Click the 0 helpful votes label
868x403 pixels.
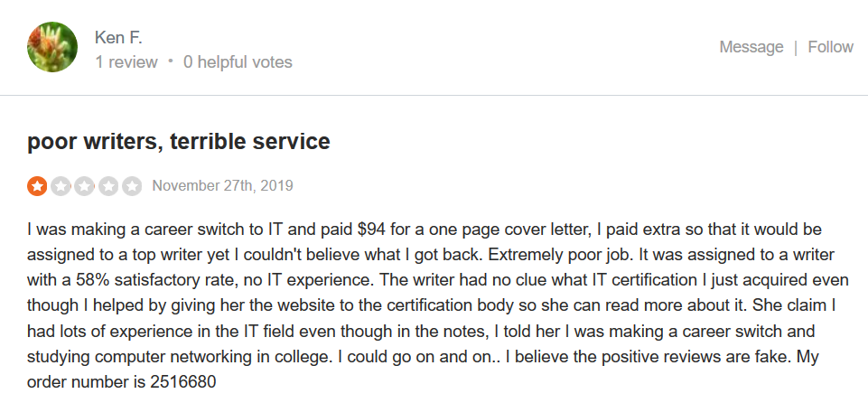point(238,62)
